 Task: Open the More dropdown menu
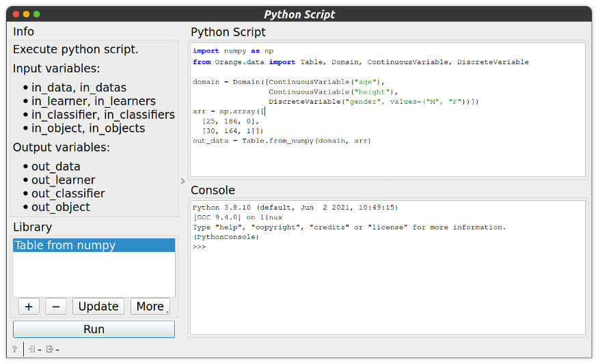pos(150,307)
